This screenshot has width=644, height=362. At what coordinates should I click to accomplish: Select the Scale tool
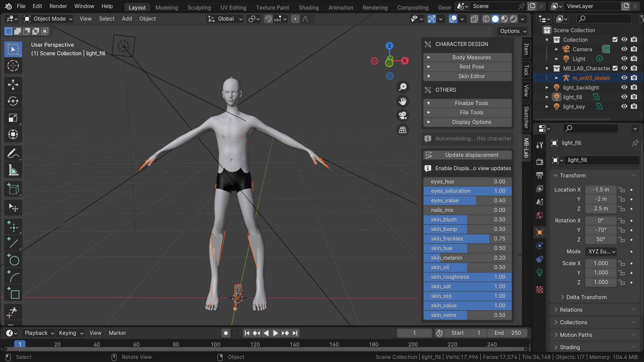click(13, 118)
